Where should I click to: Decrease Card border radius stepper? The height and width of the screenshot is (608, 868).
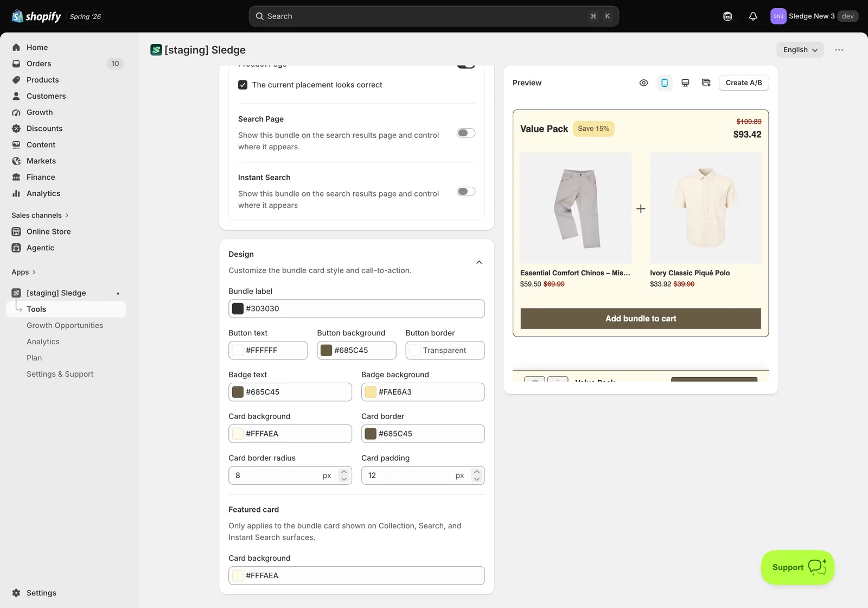344,479
